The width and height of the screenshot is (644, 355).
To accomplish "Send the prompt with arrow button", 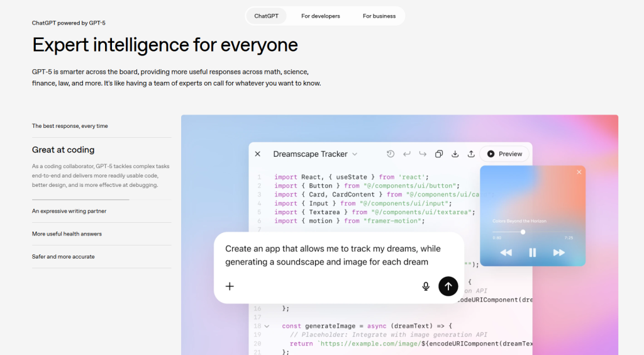I will click(x=448, y=286).
